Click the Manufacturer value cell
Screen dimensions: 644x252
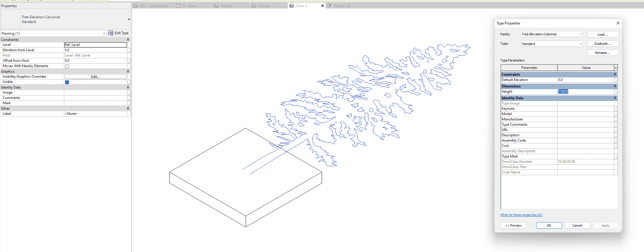click(586, 119)
